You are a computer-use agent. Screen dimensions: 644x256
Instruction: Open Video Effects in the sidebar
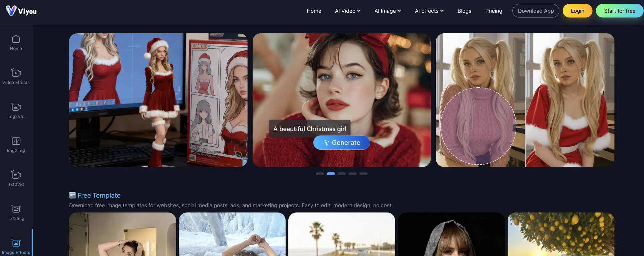(16, 76)
